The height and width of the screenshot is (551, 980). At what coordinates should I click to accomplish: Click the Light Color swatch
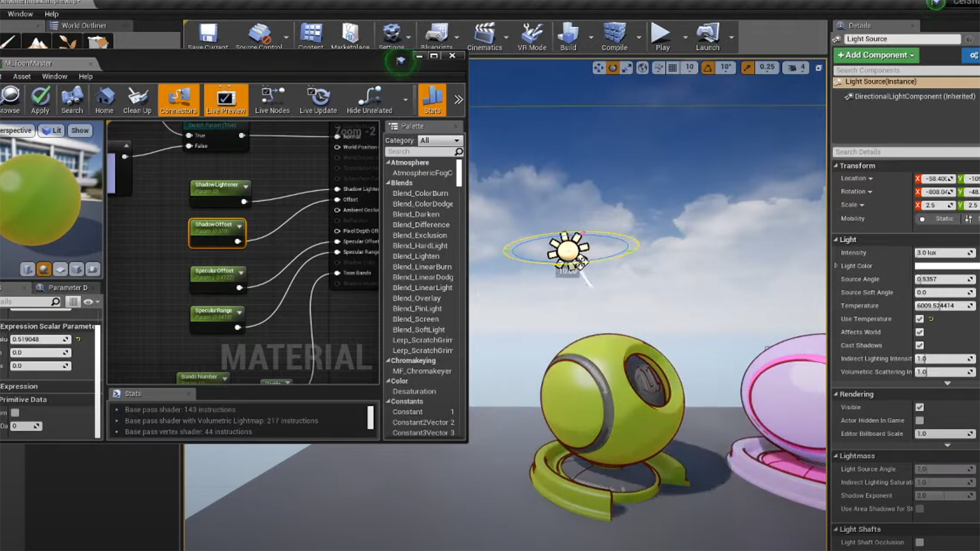(945, 266)
